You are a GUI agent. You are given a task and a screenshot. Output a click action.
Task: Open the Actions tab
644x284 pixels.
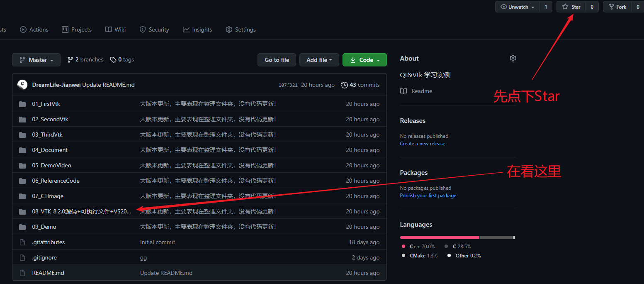34,29
